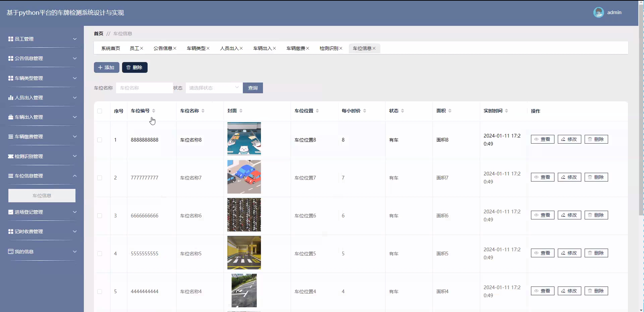This screenshot has width=644, height=312.
Task: Switch to the 系统首页 tab
Action: (x=111, y=48)
